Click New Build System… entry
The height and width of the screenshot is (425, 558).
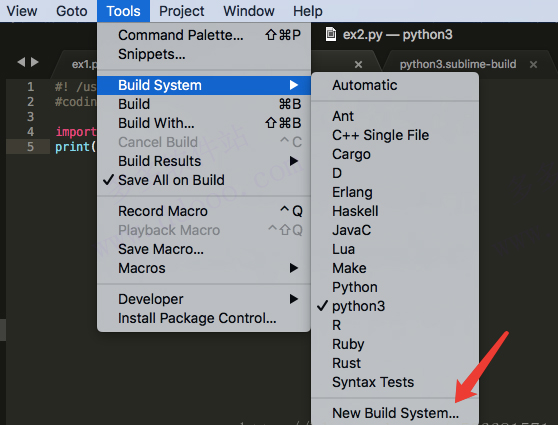[x=395, y=413]
